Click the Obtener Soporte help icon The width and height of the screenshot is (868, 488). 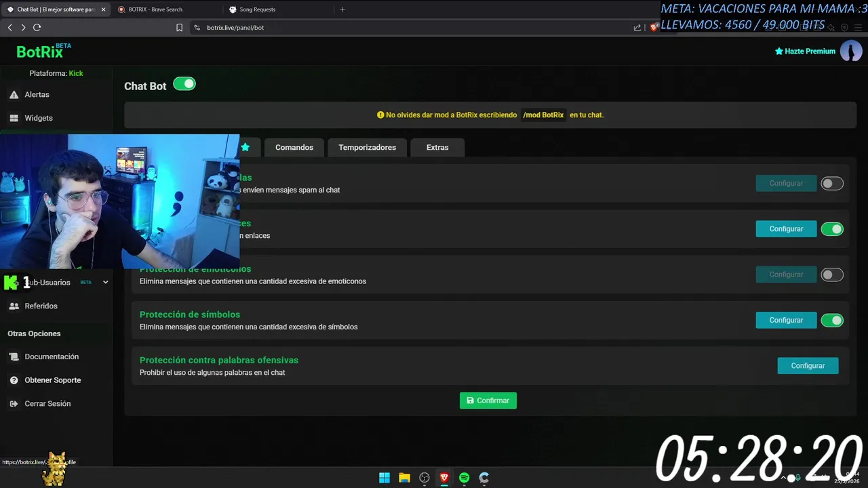click(x=14, y=380)
